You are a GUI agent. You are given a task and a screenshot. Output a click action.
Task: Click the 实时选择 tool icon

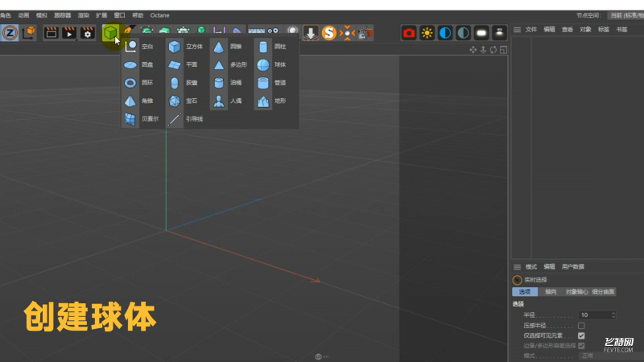click(x=517, y=280)
